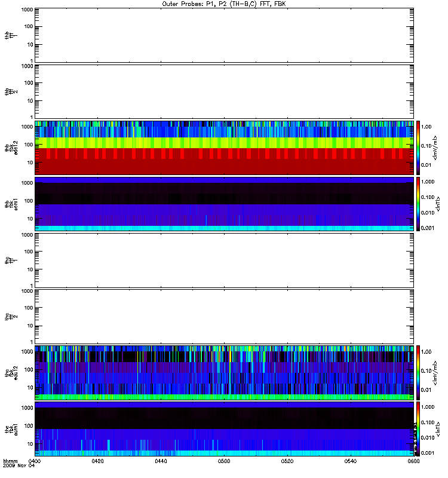Viewport: 448px width, 478px height.
Task: Select the 0420 time axis label
Action: [97, 461]
